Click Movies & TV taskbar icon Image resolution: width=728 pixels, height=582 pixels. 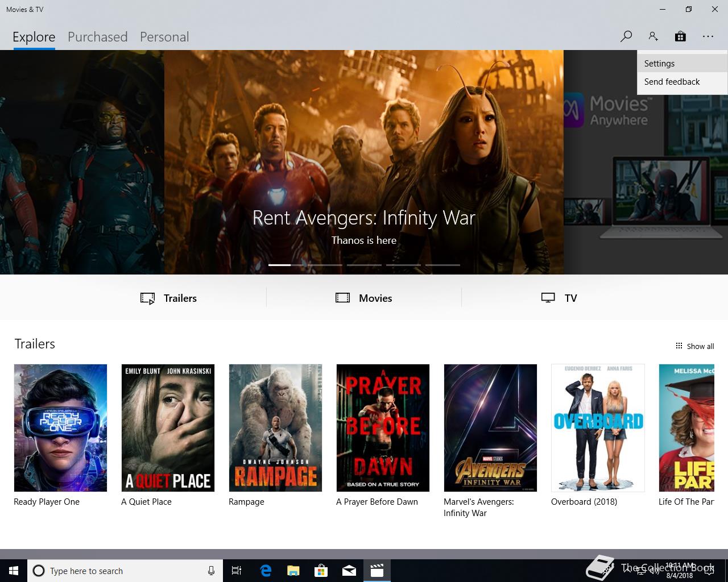(377, 571)
